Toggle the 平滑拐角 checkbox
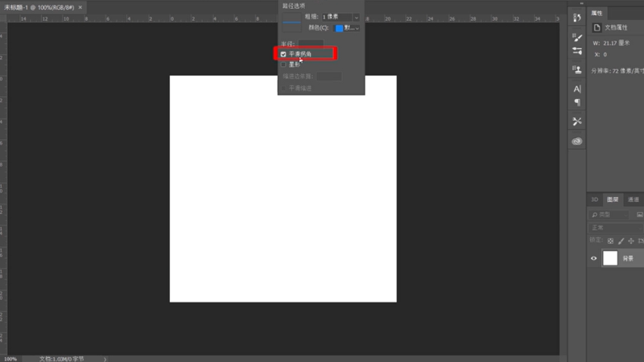Screen dimensions: 644x362 [x=283, y=54]
